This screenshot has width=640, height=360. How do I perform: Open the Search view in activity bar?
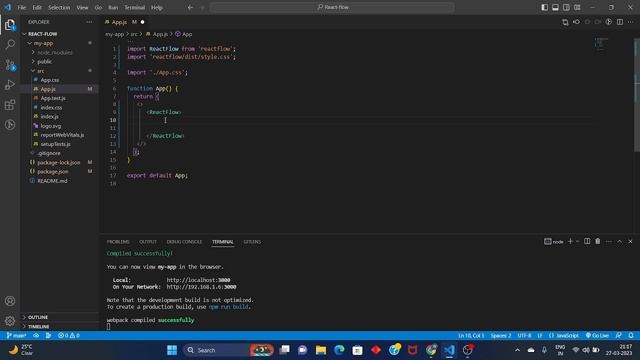coord(10,44)
